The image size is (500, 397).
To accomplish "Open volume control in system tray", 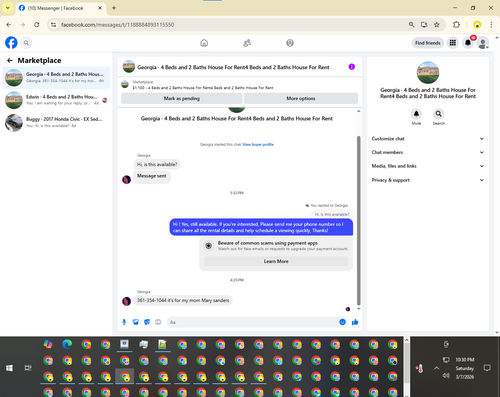I will click(x=446, y=376).
